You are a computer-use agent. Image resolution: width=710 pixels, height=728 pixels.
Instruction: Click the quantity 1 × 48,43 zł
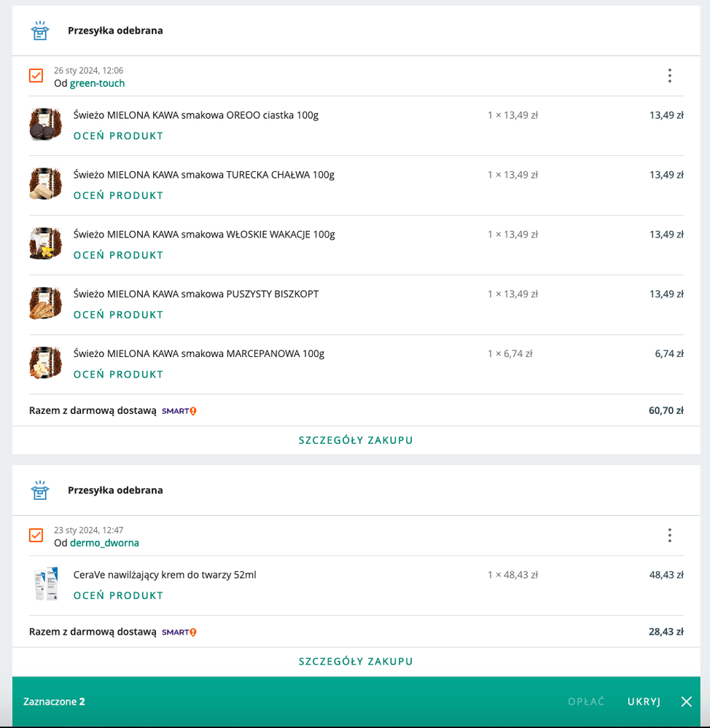(x=512, y=575)
